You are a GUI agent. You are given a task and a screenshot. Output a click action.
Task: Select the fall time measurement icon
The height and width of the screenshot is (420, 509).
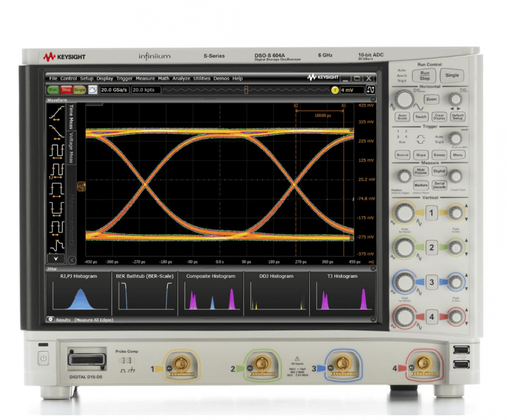coord(56,132)
